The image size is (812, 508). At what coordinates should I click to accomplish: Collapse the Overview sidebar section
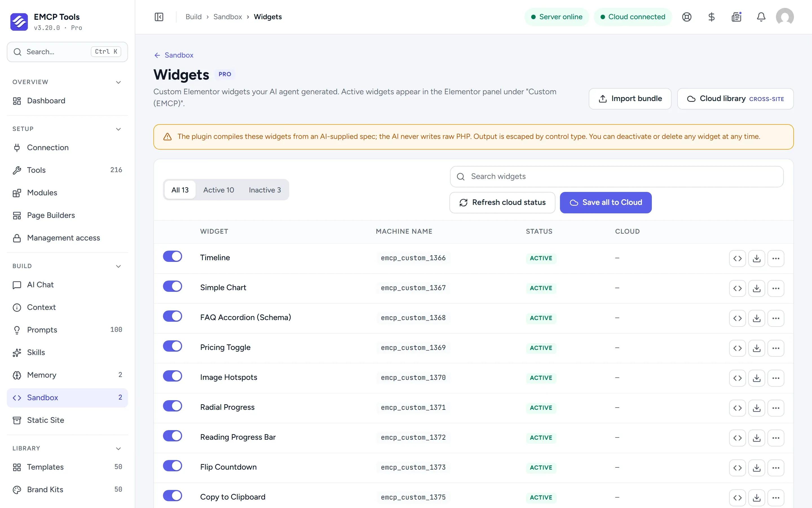[x=118, y=82]
